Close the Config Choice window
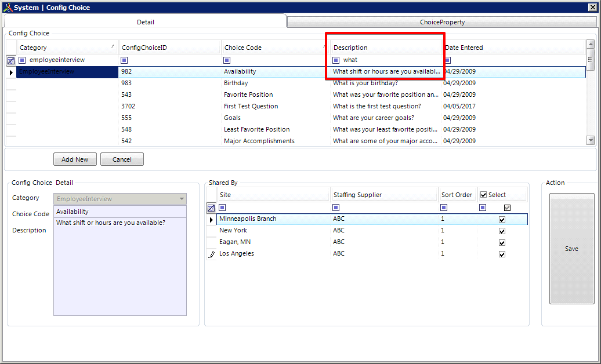This screenshot has width=601, height=364. click(592, 8)
